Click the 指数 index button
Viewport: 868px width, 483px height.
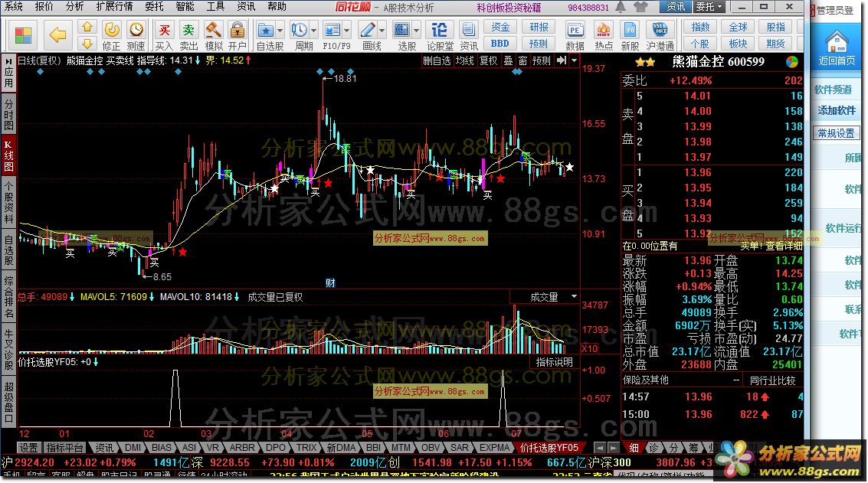click(699, 27)
